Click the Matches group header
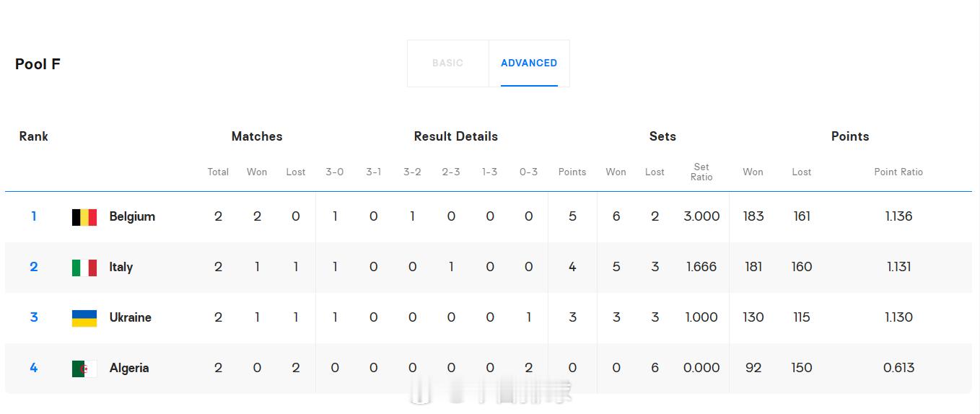 (x=257, y=136)
